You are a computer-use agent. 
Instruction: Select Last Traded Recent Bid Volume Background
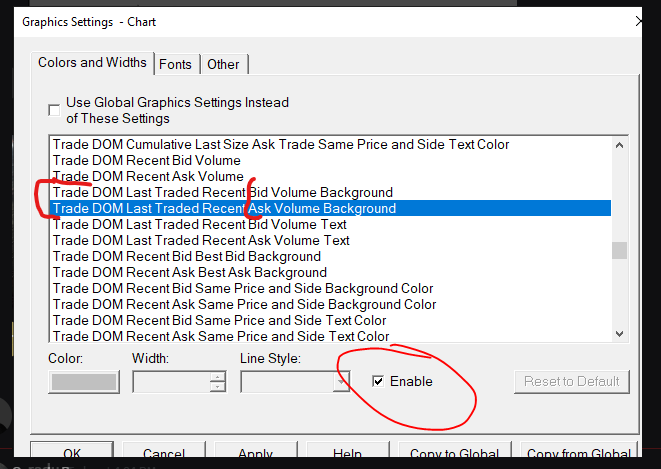222,192
